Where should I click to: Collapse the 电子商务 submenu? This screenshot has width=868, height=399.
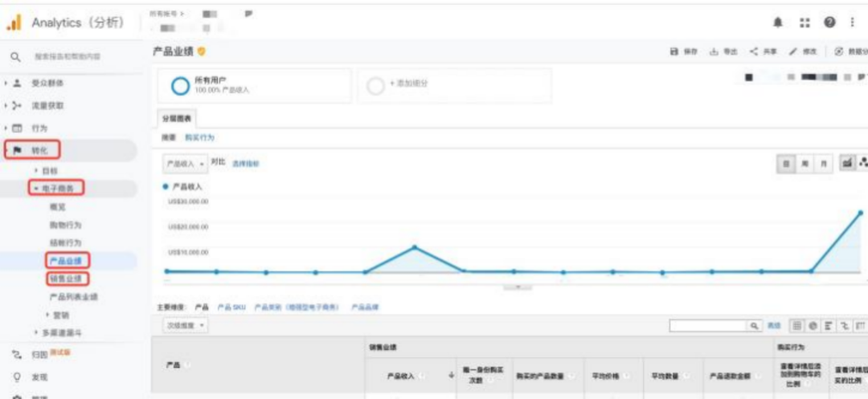[x=36, y=189]
